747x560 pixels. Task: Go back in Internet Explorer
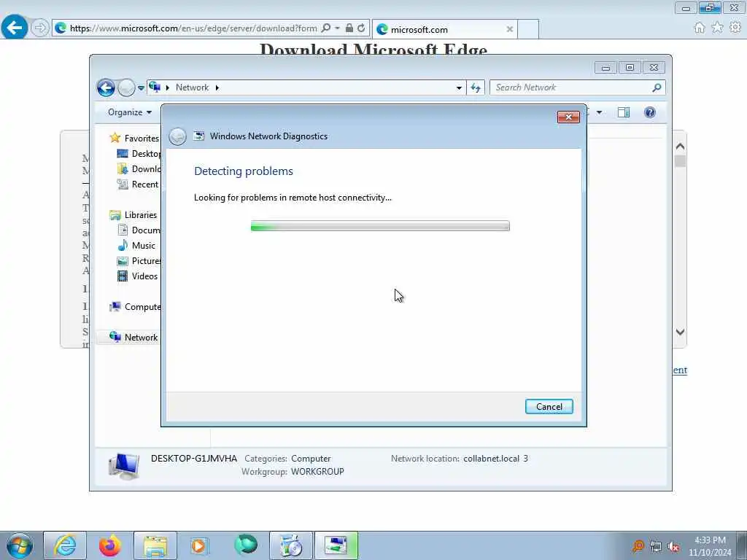click(15, 28)
